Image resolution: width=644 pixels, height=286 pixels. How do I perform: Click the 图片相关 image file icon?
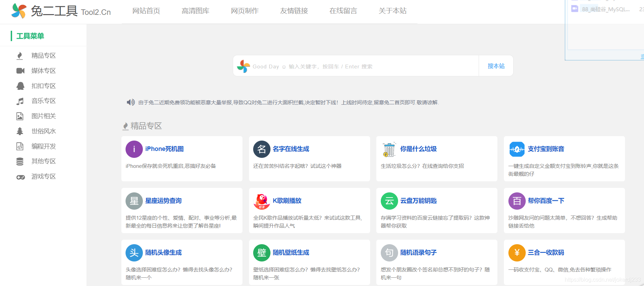(20, 116)
